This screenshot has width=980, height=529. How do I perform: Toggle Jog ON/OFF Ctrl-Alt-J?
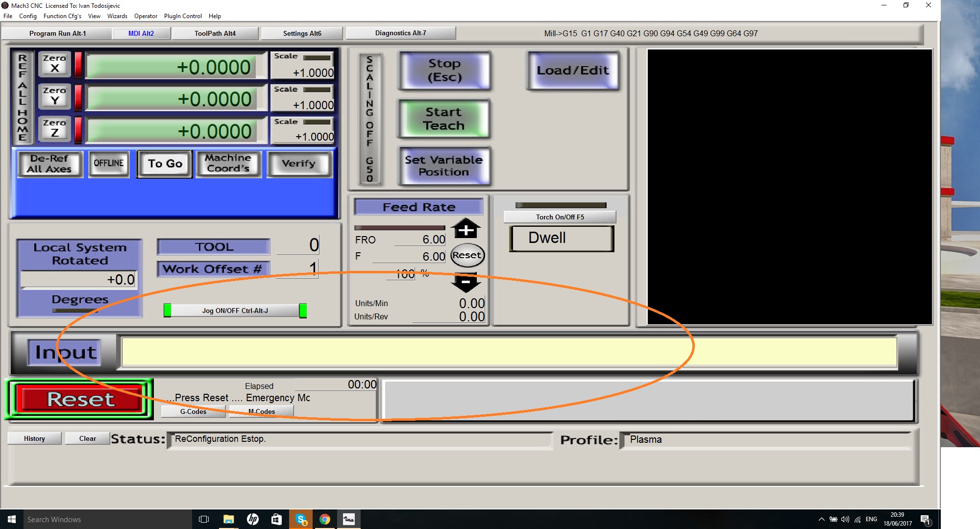click(235, 311)
